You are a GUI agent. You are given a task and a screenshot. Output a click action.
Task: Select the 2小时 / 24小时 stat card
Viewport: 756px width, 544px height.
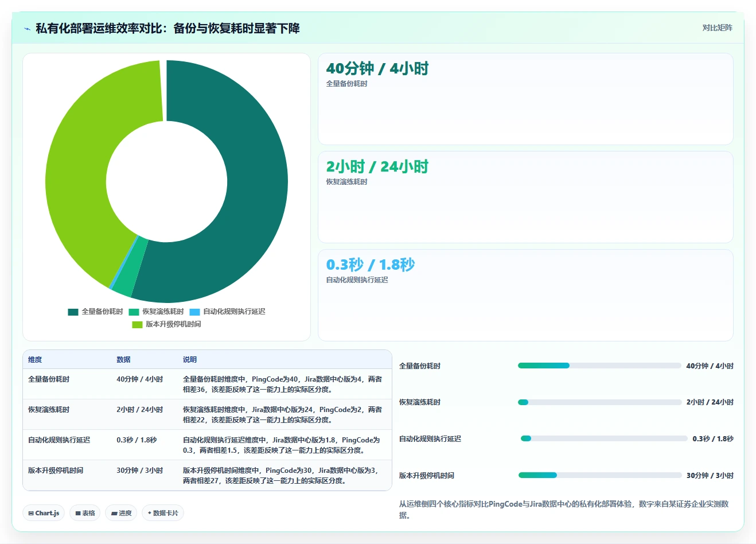[525, 197]
